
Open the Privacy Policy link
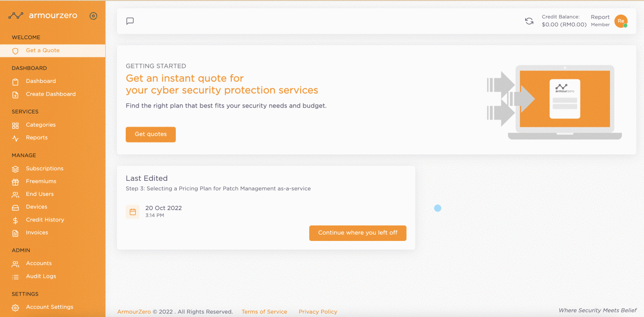[318, 312]
